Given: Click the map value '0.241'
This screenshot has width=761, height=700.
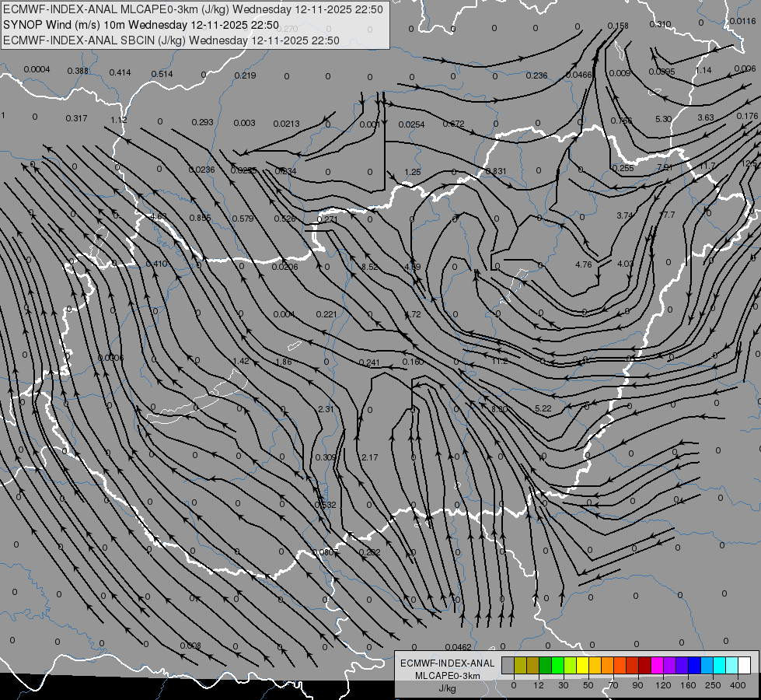Looking at the screenshot, I should click(x=369, y=362).
